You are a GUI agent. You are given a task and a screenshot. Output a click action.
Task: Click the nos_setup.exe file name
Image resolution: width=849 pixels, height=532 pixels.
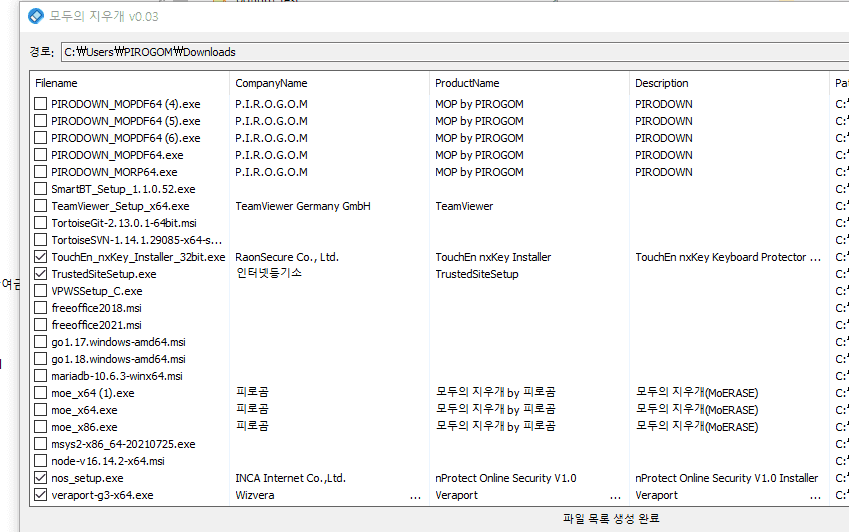tap(87, 478)
